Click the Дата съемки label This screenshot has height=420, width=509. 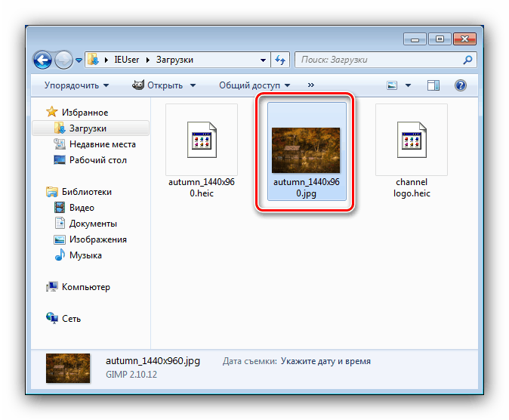click(250, 361)
